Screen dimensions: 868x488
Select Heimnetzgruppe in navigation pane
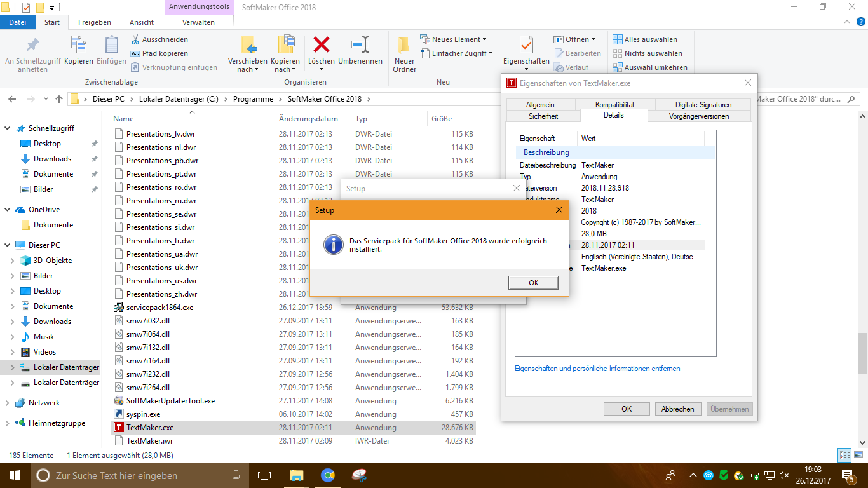pyautogui.click(x=57, y=423)
